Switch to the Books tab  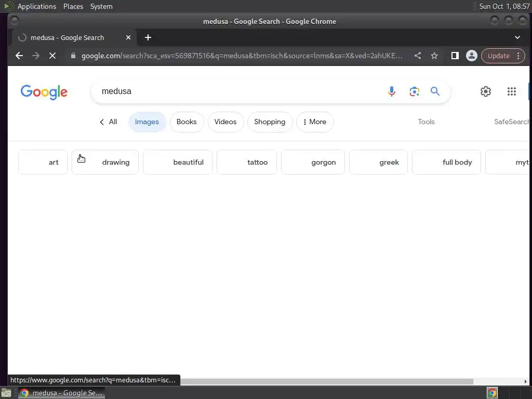[187, 122]
